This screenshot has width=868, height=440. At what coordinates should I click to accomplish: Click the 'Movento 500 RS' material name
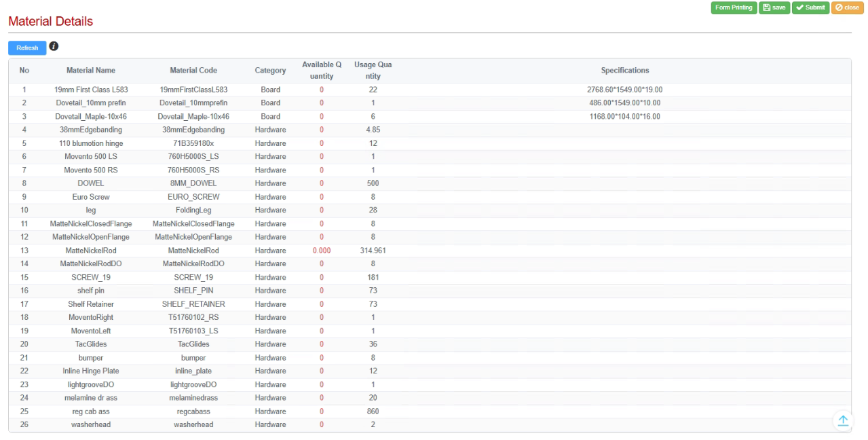91,170
